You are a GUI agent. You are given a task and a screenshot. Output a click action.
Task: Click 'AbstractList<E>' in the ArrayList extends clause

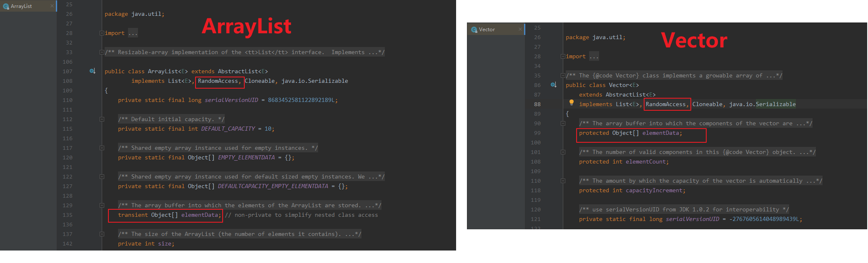(243, 71)
